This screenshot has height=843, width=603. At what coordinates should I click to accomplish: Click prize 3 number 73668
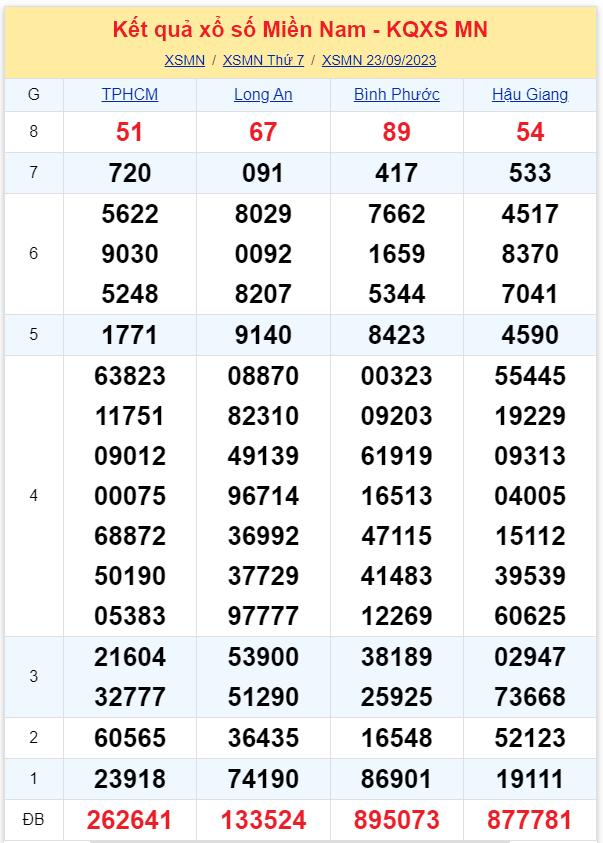[530, 697]
